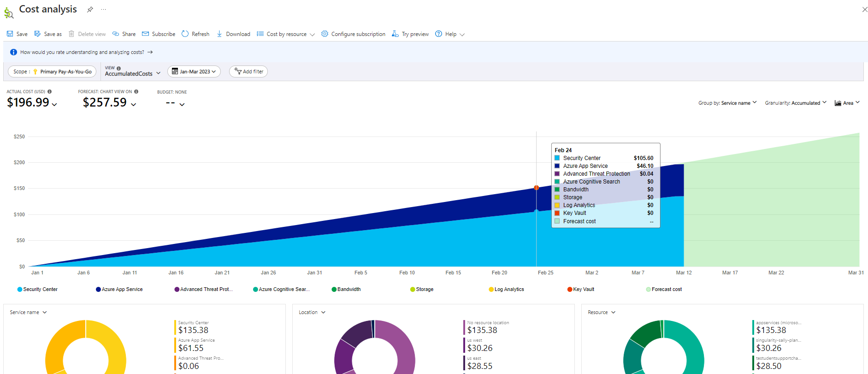Open the Resource donut dropdown

tap(602, 312)
